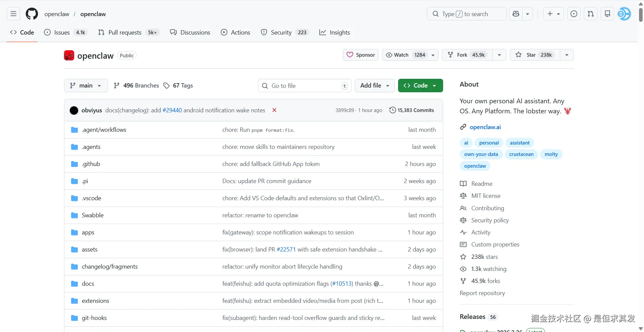Open the Insights tab
This screenshot has height=332, width=644.
click(334, 33)
